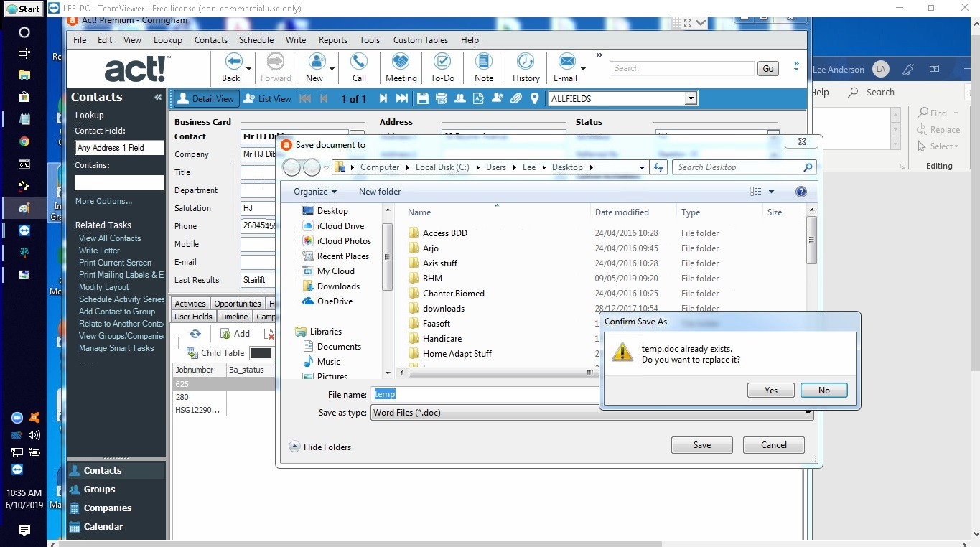This screenshot has width=980, height=547.
Task: Click the File name input field
Action: [x=485, y=394]
